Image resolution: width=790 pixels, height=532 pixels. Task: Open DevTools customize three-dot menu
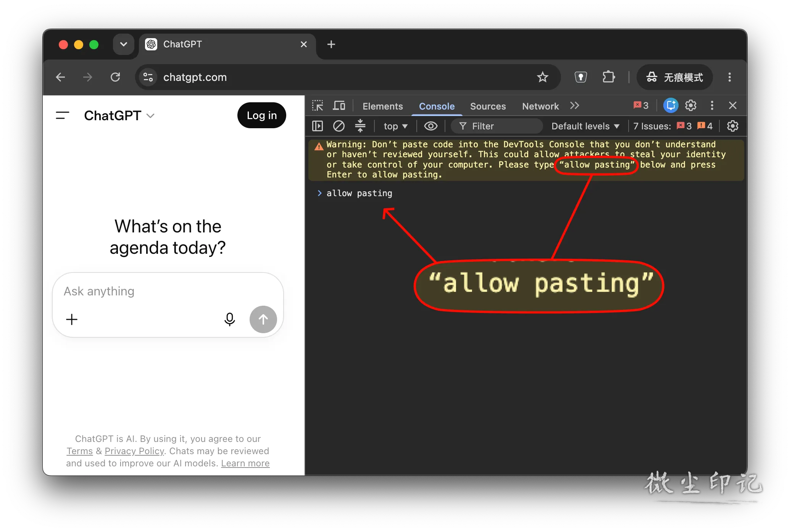712,106
